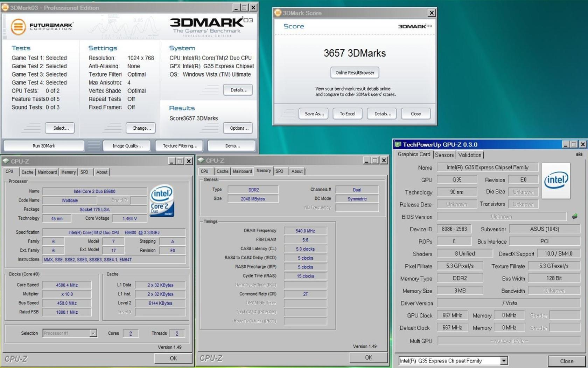Screen dimensions: 588x368
Task: Click DirectX Support 10.0 / SM4.0
Action: [558, 253]
